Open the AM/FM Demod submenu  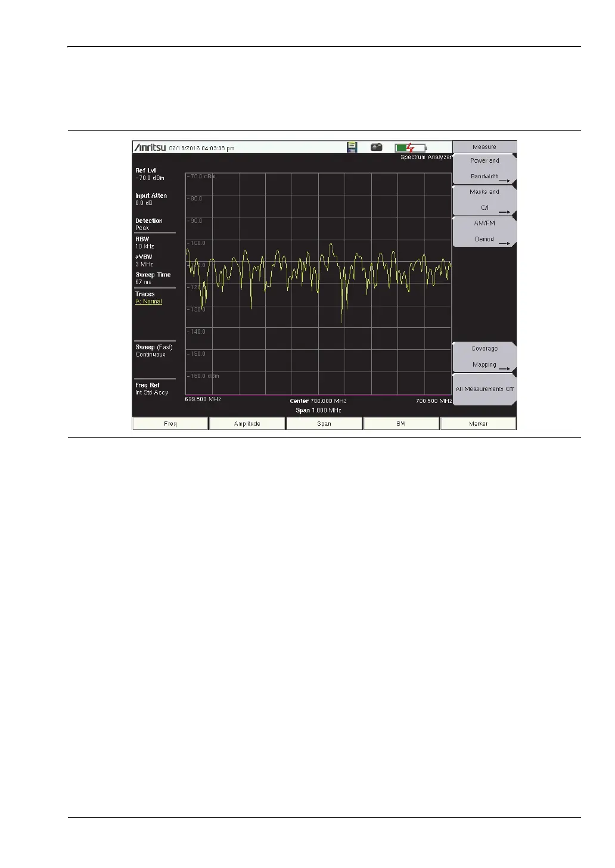click(484, 231)
